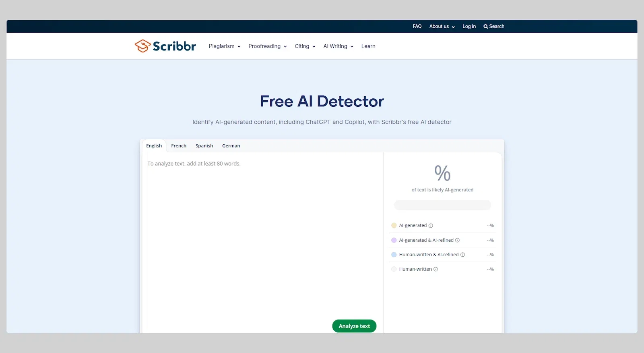This screenshot has height=353, width=644.
Task: Click the info icon beside AI-generated
Action: [431, 226]
